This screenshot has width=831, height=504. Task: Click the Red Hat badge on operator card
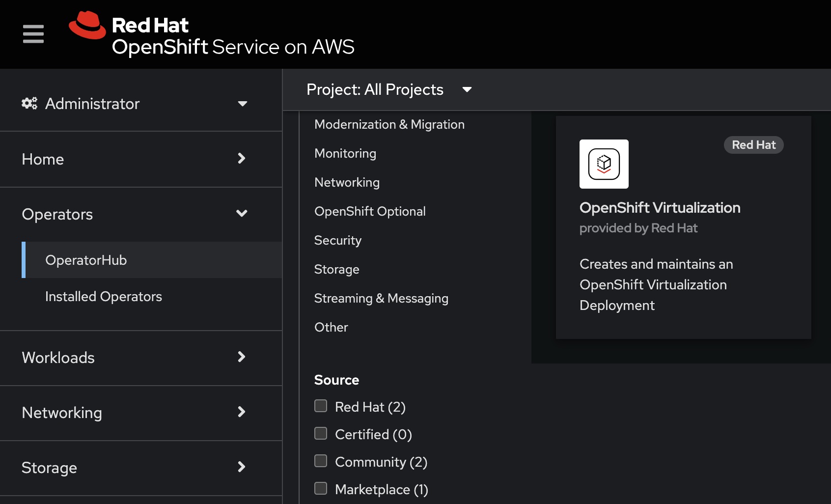[x=753, y=145]
